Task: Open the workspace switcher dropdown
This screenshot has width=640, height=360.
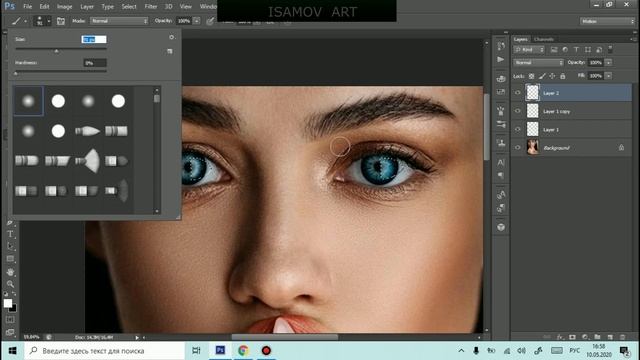Action: 607,21
